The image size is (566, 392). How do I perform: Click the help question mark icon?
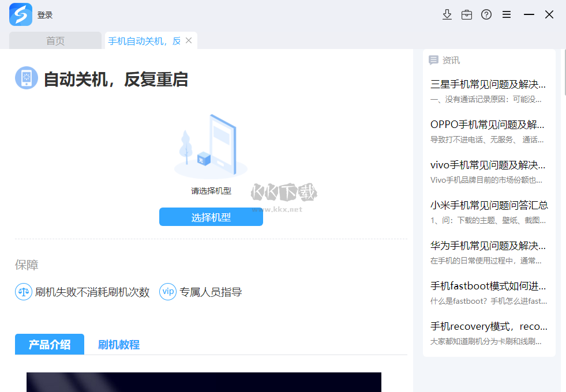coord(486,14)
